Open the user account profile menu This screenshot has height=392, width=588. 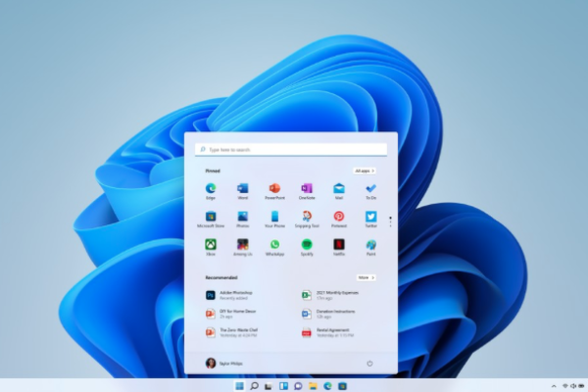tap(224, 363)
